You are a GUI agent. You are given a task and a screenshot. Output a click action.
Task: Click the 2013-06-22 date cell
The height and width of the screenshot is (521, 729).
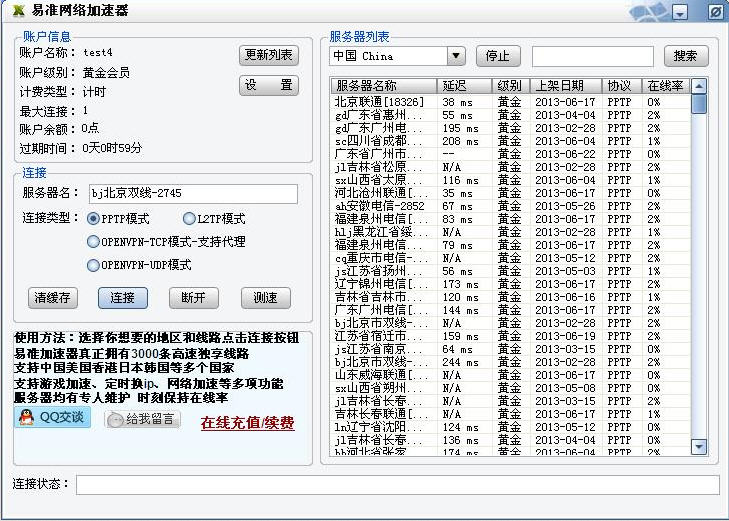coord(565,154)
